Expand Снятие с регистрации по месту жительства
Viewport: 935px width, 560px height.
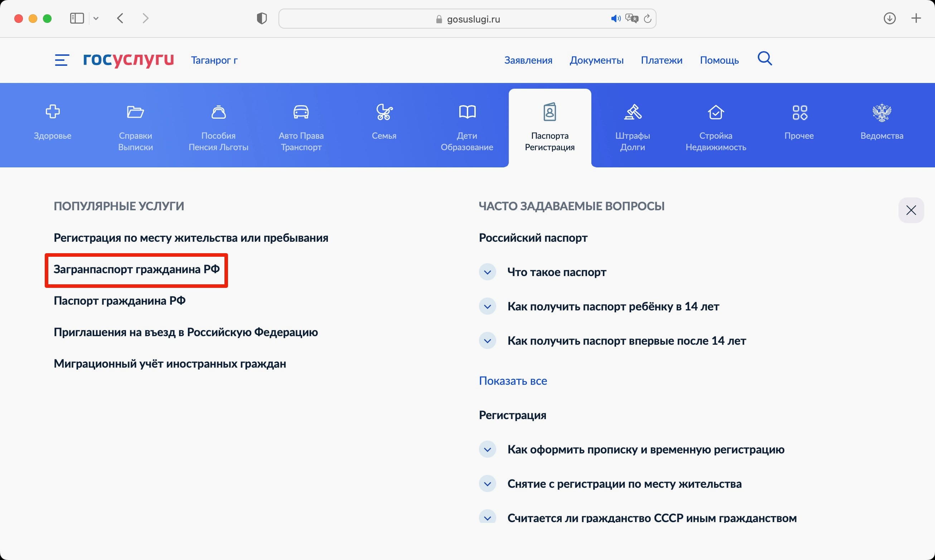[x=487, y=484]
